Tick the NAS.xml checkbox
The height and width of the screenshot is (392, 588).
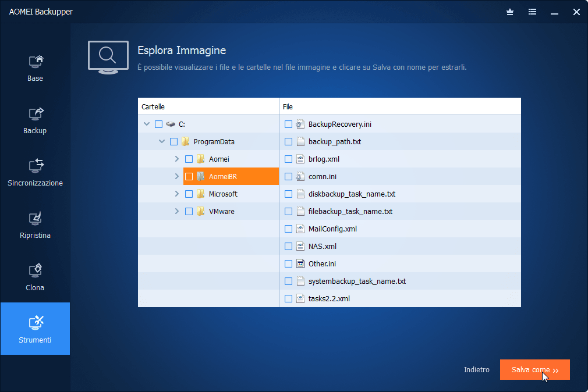point(288,246)
